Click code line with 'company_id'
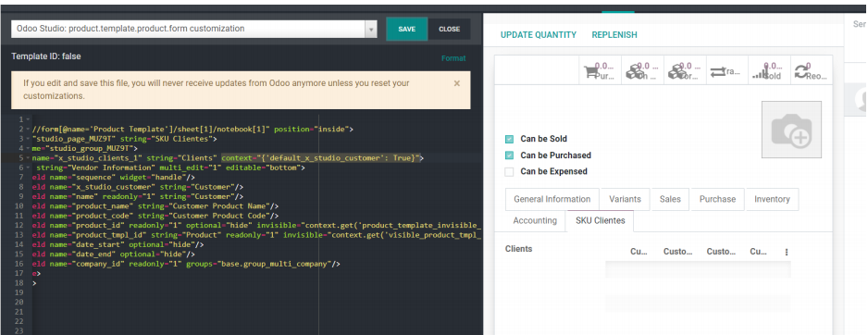This screenshot has width=868, height=335. point(185,264)
